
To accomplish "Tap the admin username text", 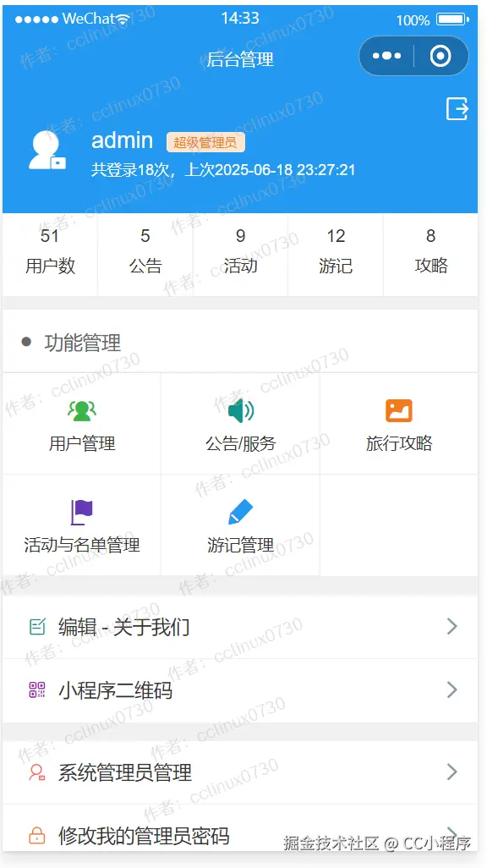I will [123, 140].
